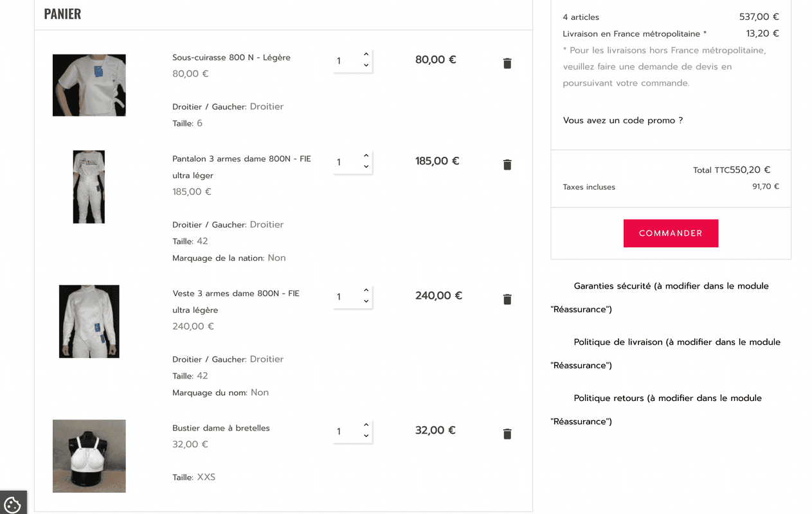Remove Pantalon 3 armes dame with trash icon
The height and width of the screenshot is (514, 812).
(x=507, y=164)
